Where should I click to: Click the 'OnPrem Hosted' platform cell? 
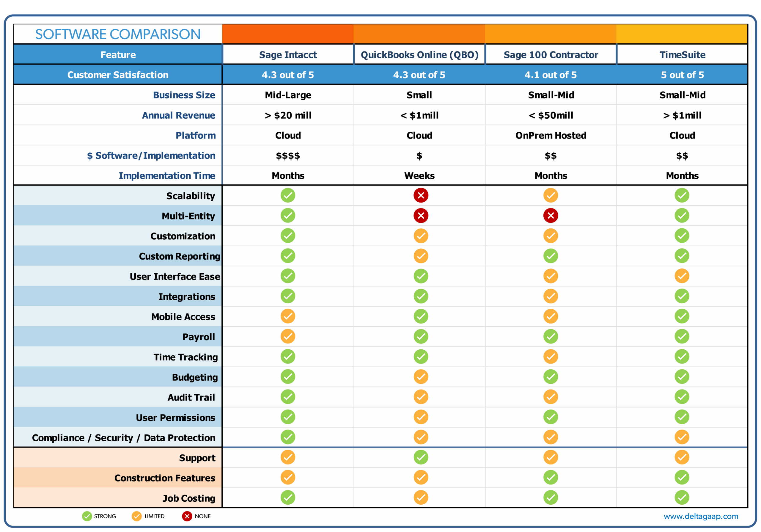551,135
